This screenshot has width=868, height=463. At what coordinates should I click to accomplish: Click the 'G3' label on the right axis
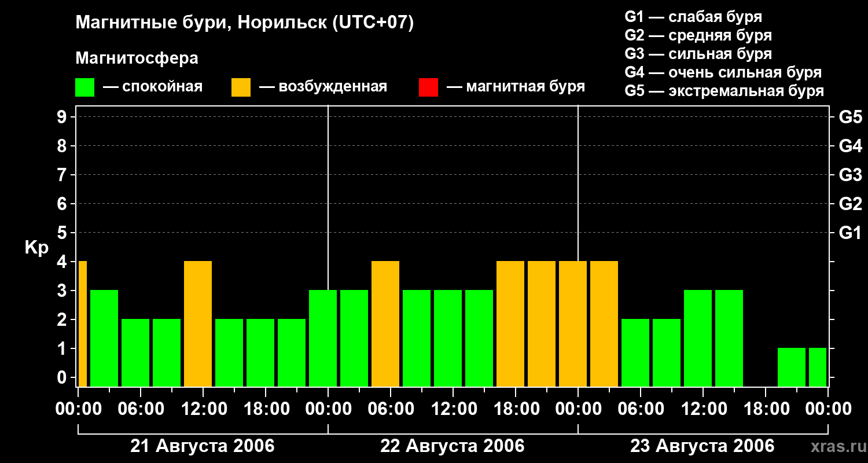(850, 175)
